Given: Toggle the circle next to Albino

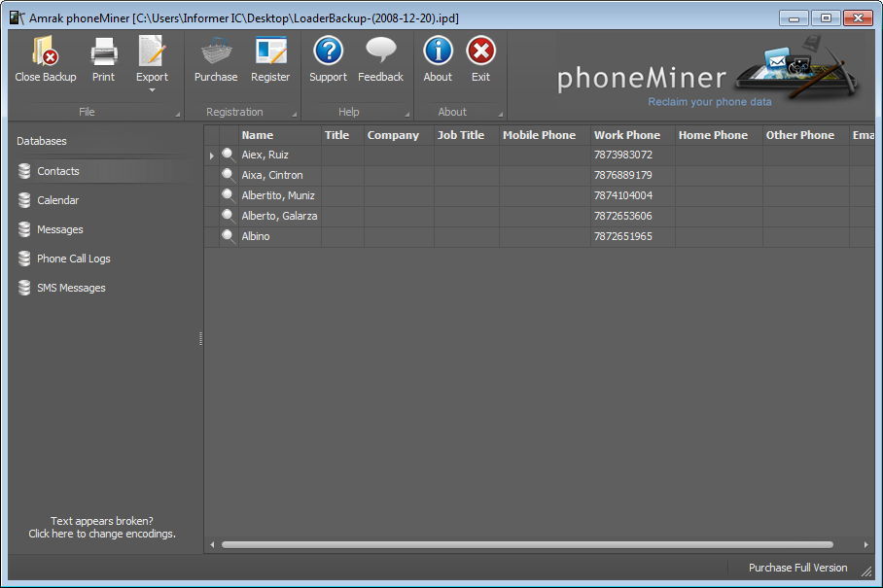Looking at the screenshot, I should 226,236.
